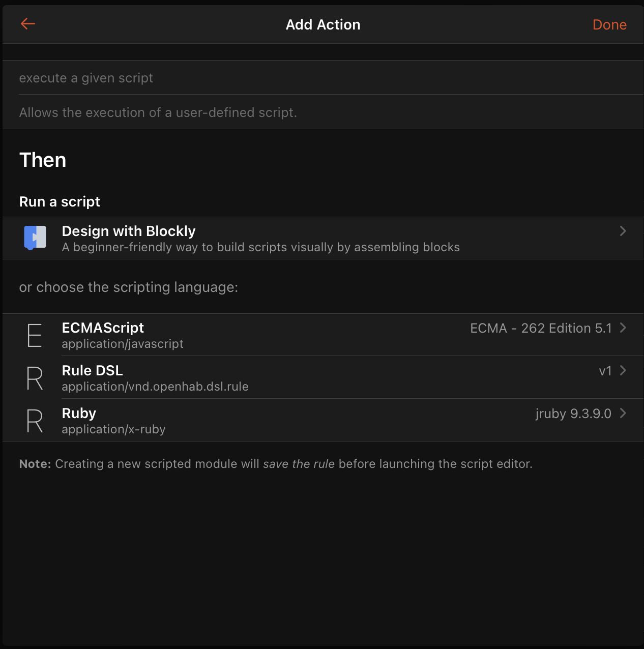The width and height of the screenshot is (644, 649).
Task: Click the Then section heading
Action: click(x=43, y=160)
